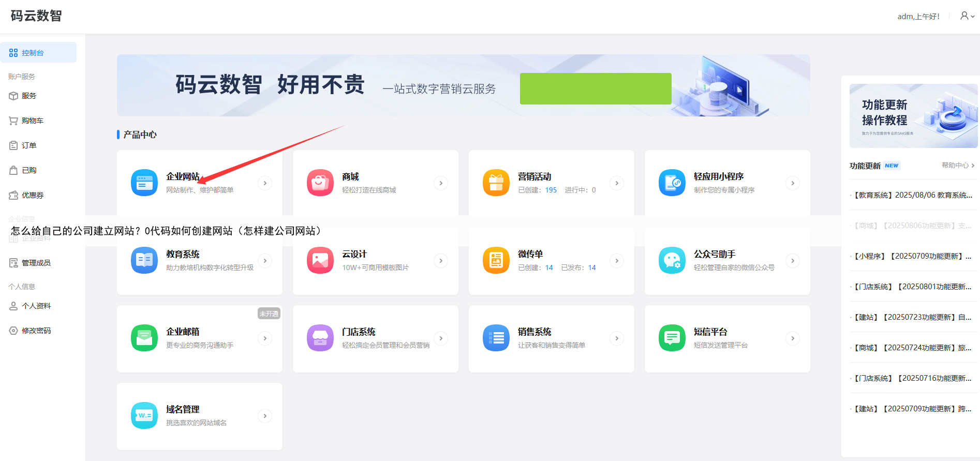
Task: Select the 域名管理 teal icon
Action: (x=144, y=416)
